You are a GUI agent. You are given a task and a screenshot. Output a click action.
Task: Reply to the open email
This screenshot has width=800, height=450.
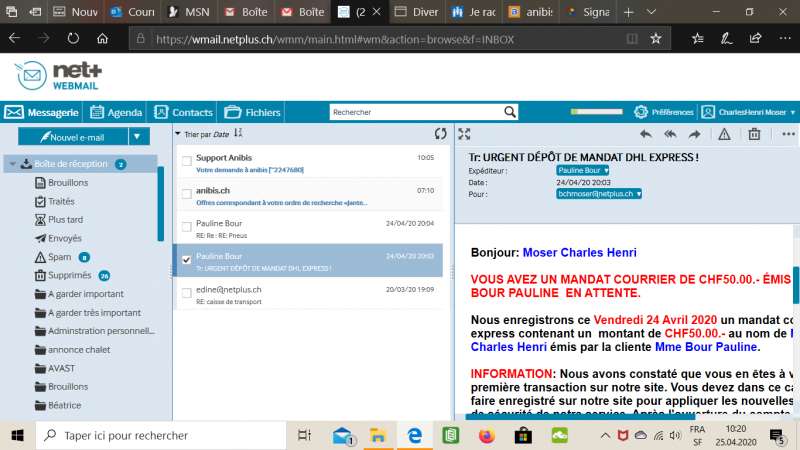point(645,134)
